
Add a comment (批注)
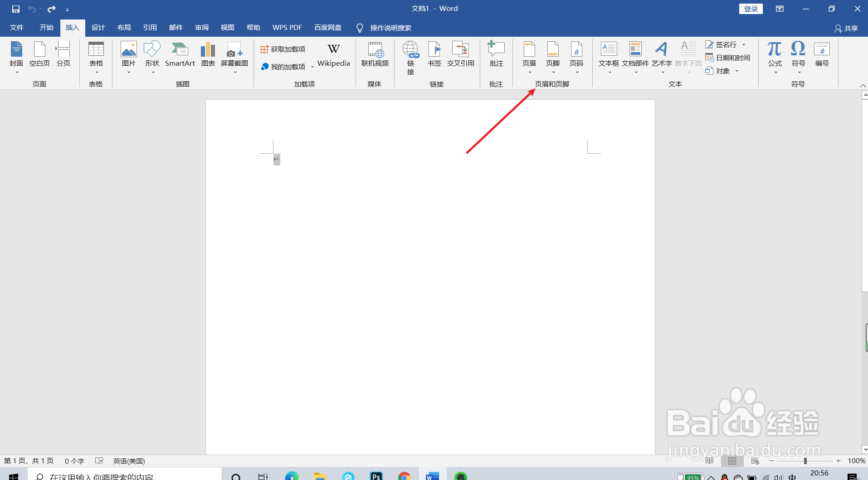[x=496, y=54]
